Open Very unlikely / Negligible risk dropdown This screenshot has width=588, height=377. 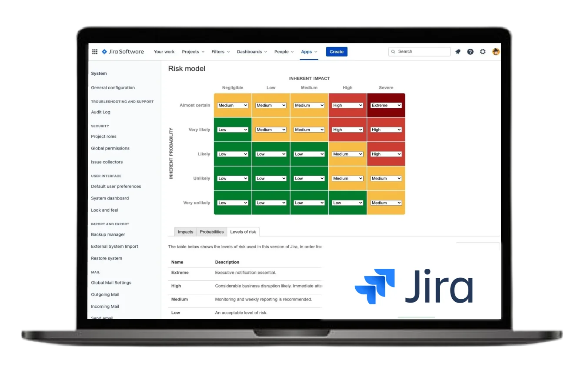click(233, 203)
